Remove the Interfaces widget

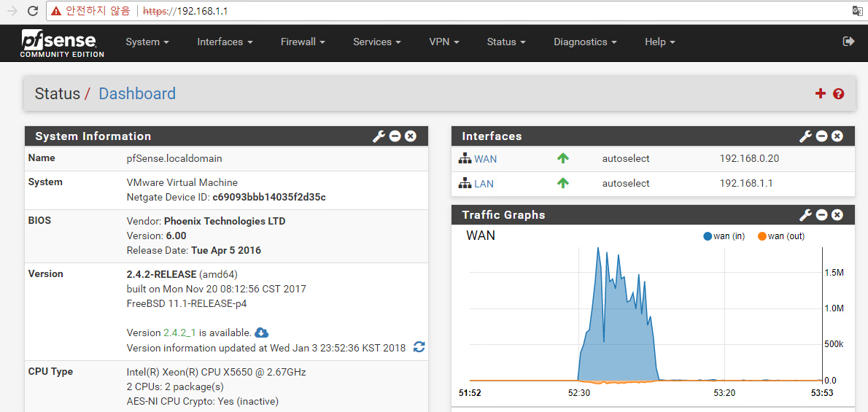(837, 136)
